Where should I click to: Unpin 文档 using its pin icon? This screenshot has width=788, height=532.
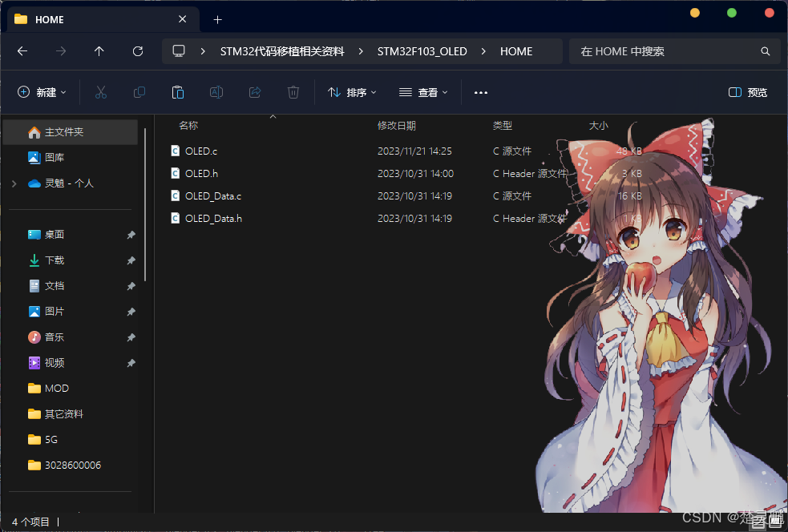pyautogui.click(x=131, y=286)
